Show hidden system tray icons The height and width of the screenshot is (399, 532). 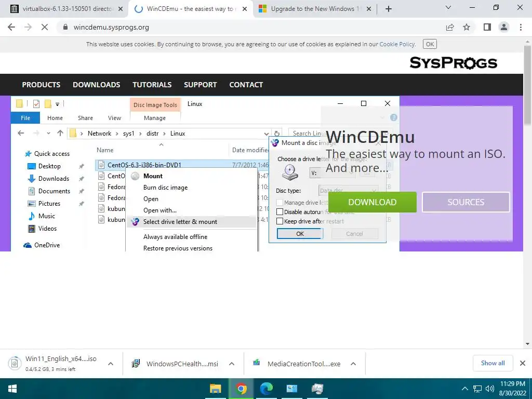465,389
